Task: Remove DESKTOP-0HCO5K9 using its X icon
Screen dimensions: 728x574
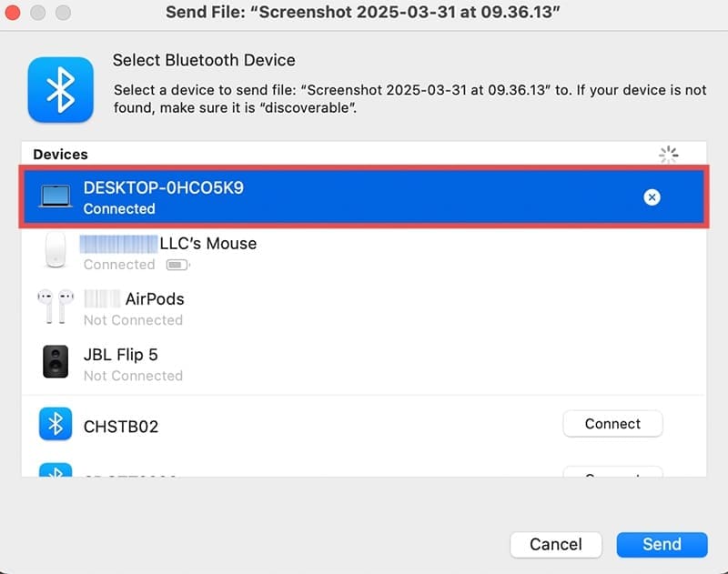Action: tap(652, 196)
